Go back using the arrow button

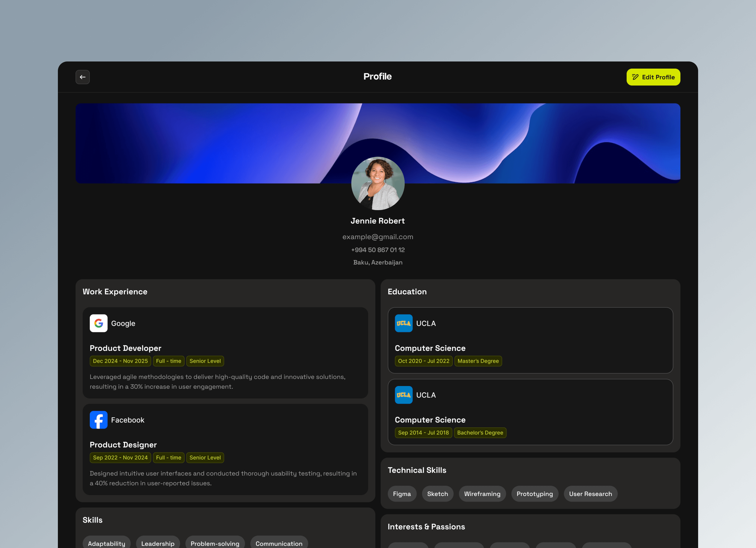(x=83, y=77)
